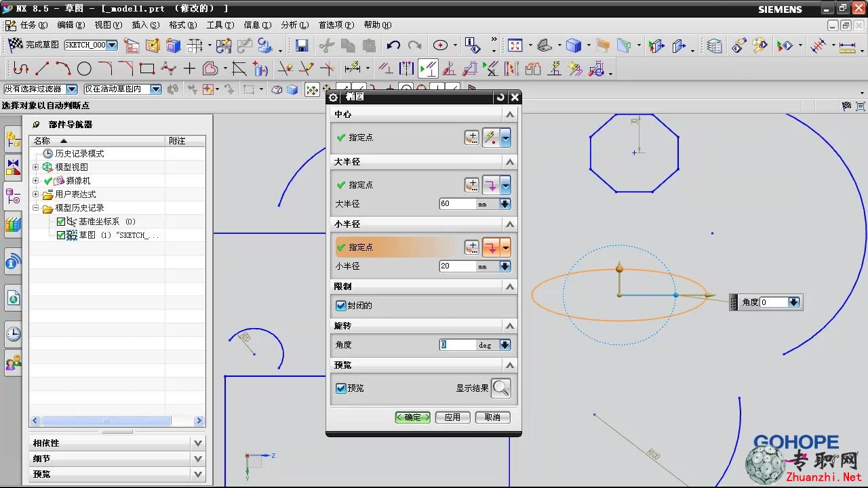Collapse the 中心 section of ellipse dialog
Image resolution: width=868 pixels, height=488 pixels.
pyautogui.click(x=511, y=115)
